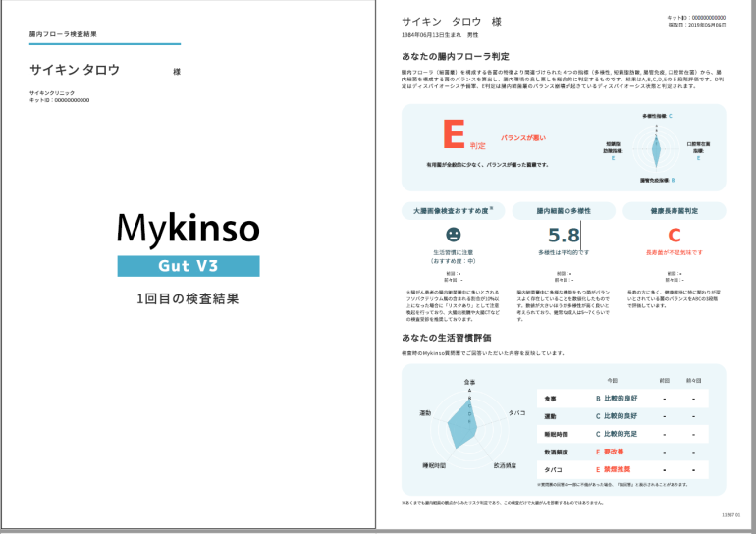This screenshot has height=534, width=756.
Task: Click the blue Gut V3 banner
Action: (189, 266)
